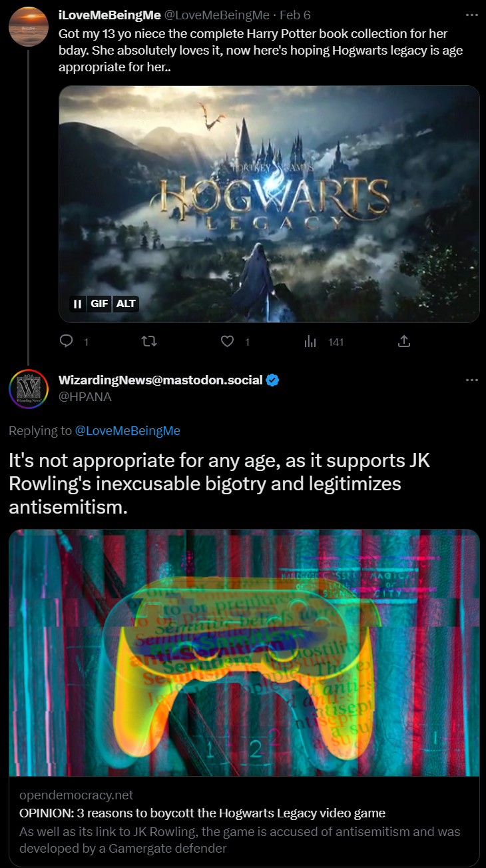The width and height of the screenshot is (486, 868).
Task: Open more options for iLoveMeBeingMe tweet
Action: click(x=471, y=15)
